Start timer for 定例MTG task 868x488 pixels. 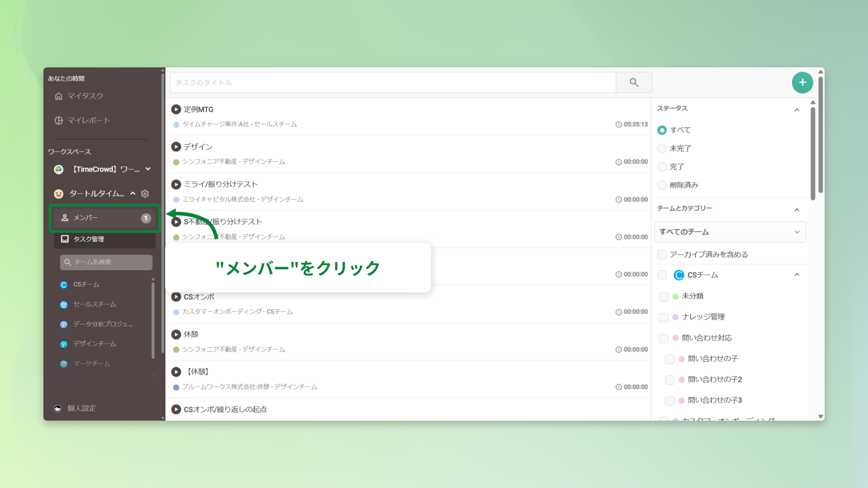tap(176, 109)
